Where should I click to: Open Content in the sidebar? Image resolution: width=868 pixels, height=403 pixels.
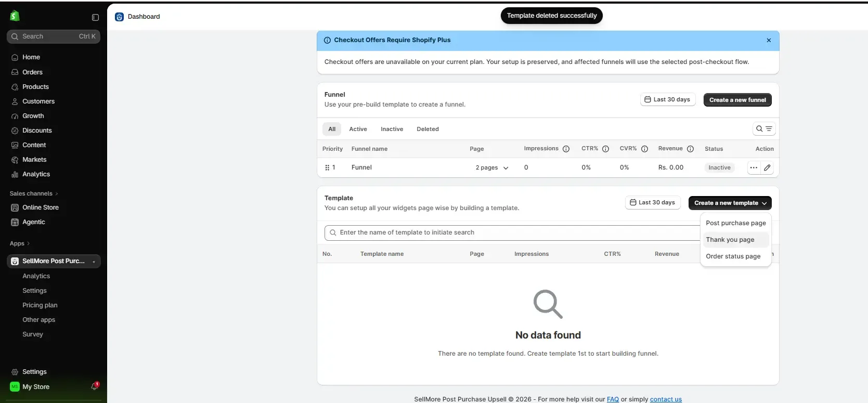(34, 145)
